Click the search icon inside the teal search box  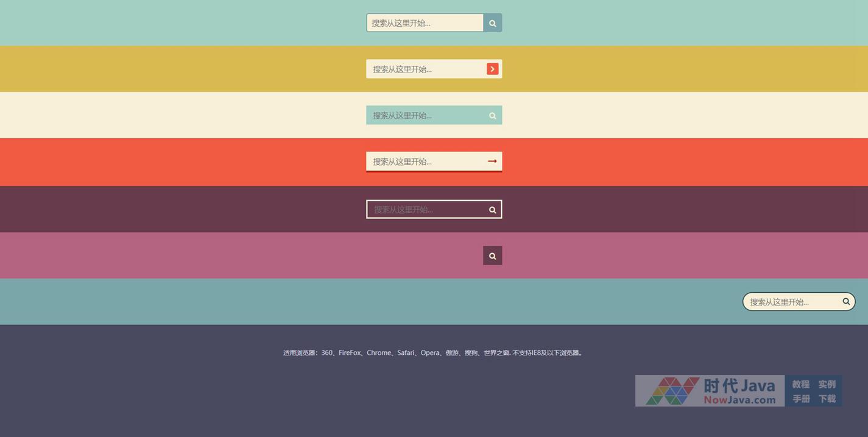click(492, 116)
